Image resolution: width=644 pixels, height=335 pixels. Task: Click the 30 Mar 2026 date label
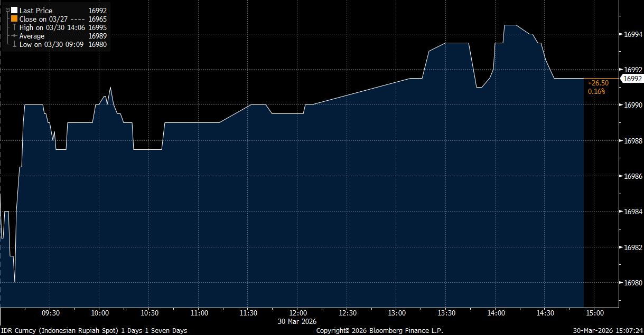pos(298,321)
